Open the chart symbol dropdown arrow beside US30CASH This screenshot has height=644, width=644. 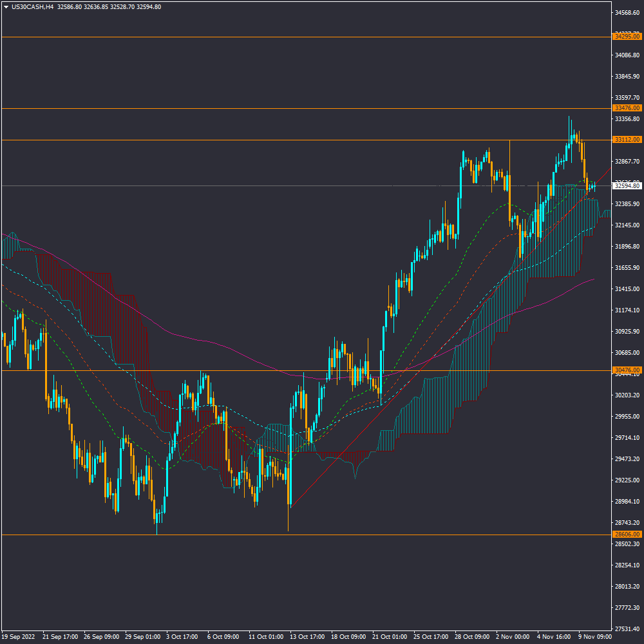tap(6, 7)
